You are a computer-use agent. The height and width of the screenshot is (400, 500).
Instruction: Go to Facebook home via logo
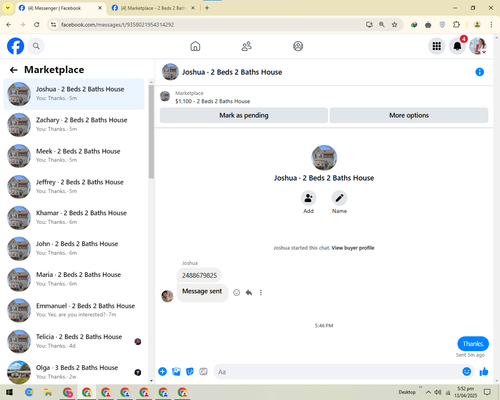click(x=15, y=46)
